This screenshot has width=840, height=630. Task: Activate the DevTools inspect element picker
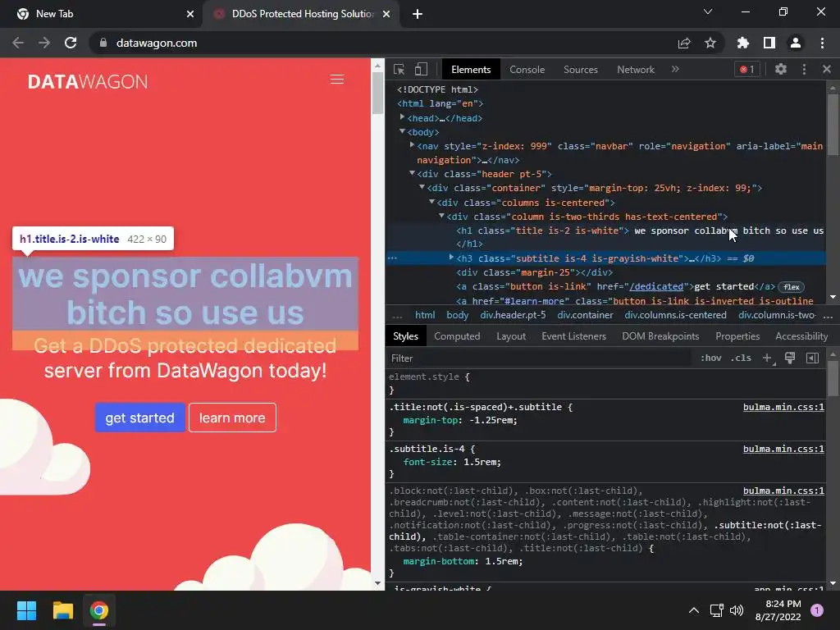click(x=399, y=69)
